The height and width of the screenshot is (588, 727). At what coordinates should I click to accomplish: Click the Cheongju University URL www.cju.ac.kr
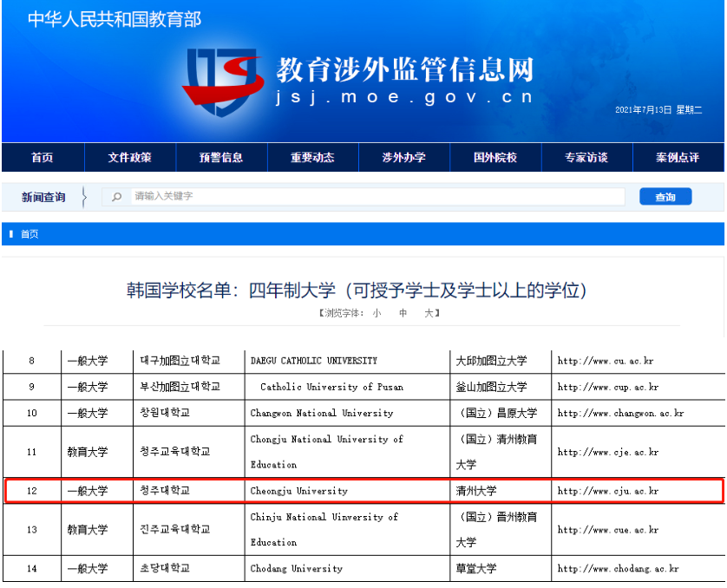pos(607,491)
